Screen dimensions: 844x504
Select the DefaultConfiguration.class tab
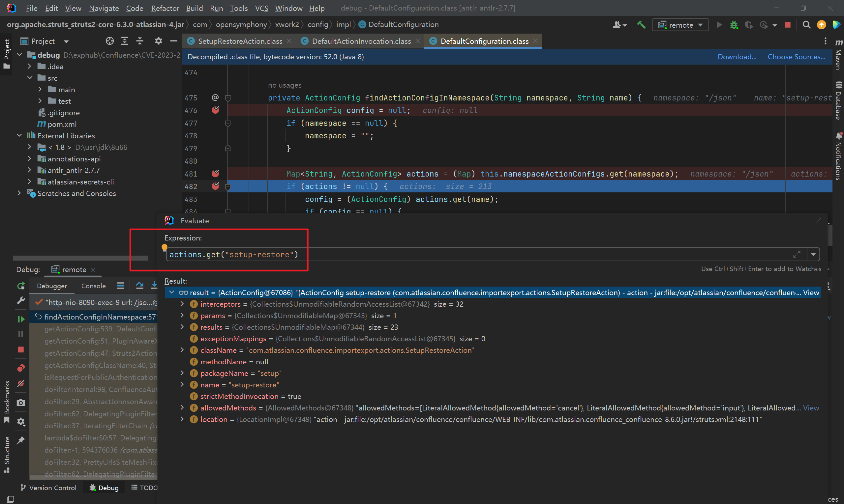coord(484,41)
